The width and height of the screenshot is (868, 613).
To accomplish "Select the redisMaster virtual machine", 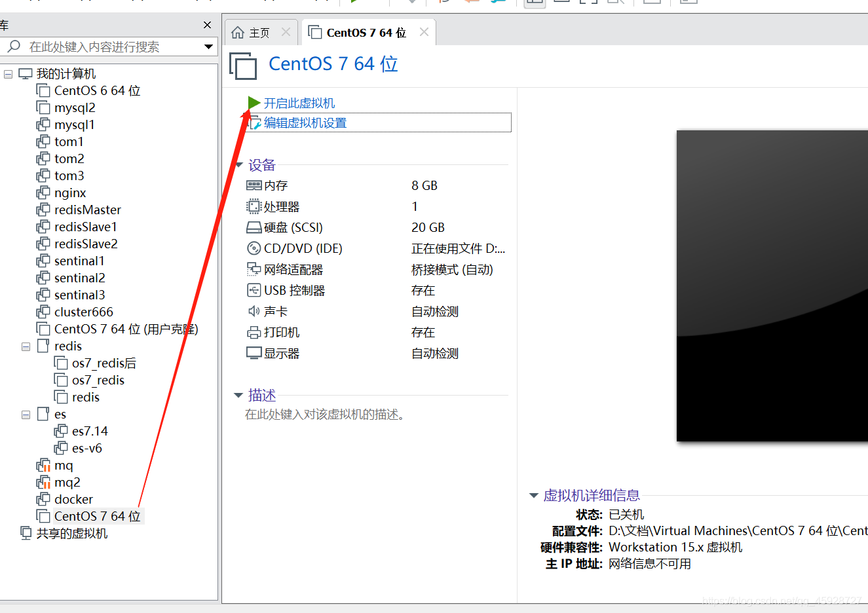I will coord(86,210).
